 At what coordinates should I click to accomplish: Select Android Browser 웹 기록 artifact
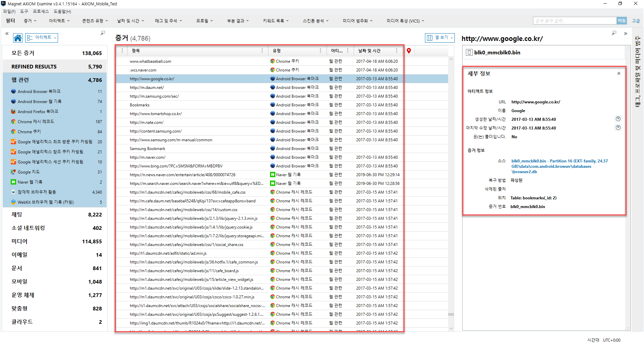point(55,101)
